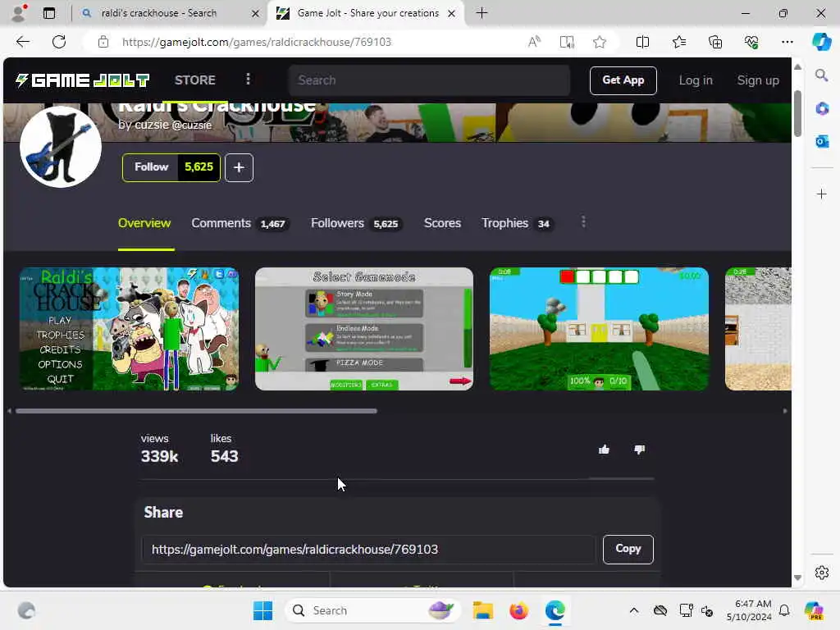
Task: Click scroll right arrow of screenshot strip
Action: (785, 411)
